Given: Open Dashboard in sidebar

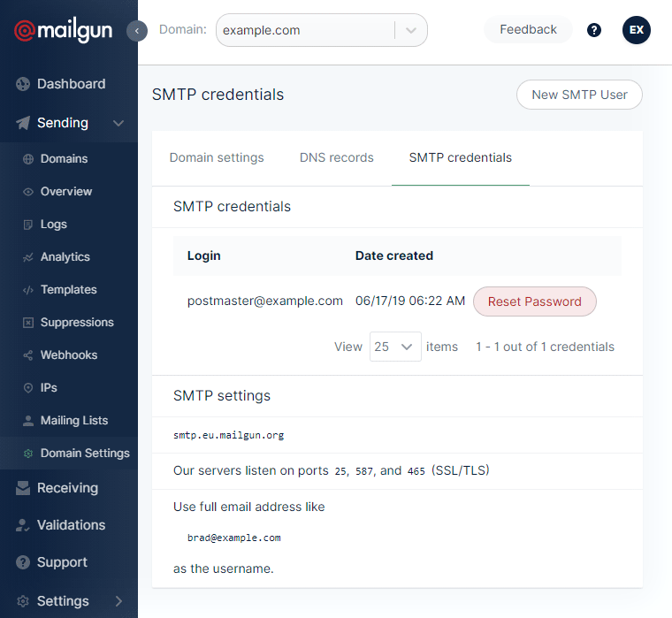Looking at the screenshot, I should [x=71, y=84].
